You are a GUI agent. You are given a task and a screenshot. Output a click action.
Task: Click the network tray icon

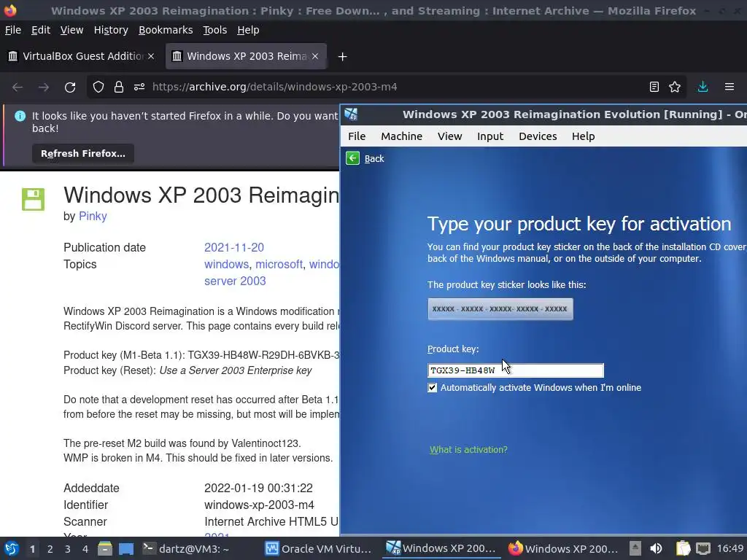(703, 548)
